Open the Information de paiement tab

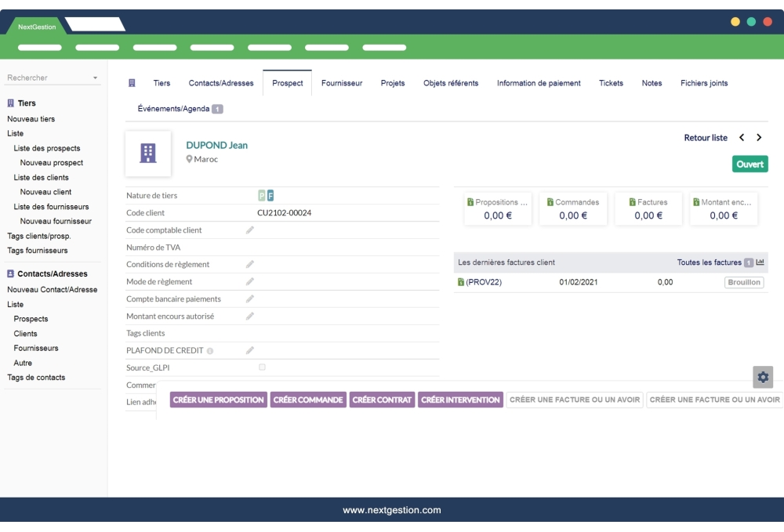[x=539, y=83]
